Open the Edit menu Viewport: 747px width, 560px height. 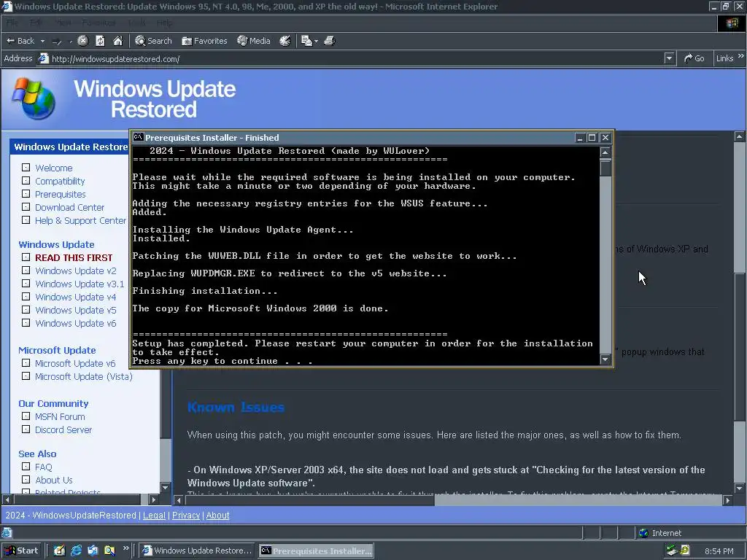(35, 23)
